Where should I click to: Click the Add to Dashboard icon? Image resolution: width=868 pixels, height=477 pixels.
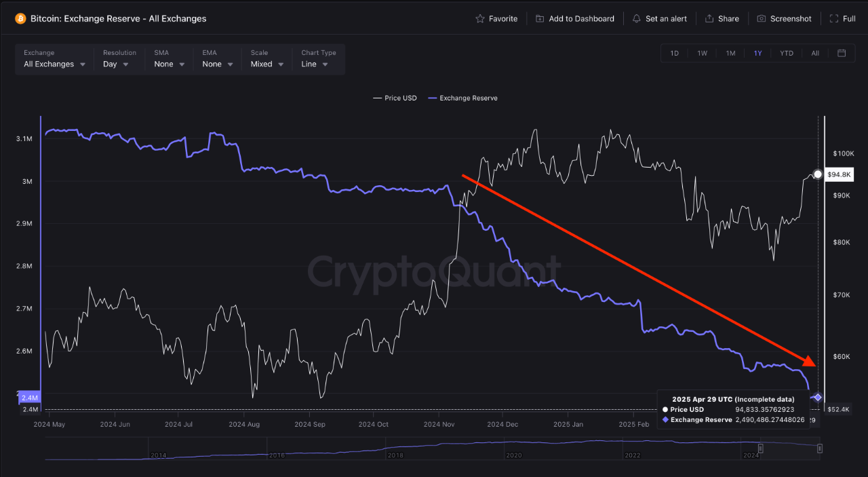(539, 18)
